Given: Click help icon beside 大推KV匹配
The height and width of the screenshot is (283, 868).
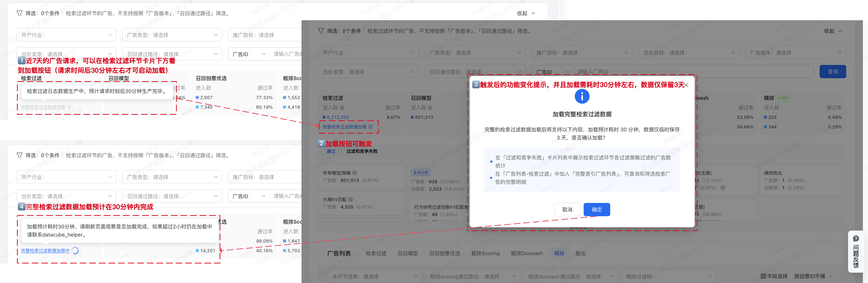Looking at the screenshot, I should [x=350, y=199].
